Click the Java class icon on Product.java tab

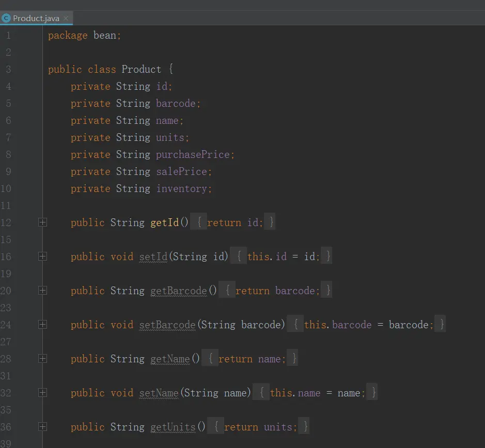[x=6, y=18]
